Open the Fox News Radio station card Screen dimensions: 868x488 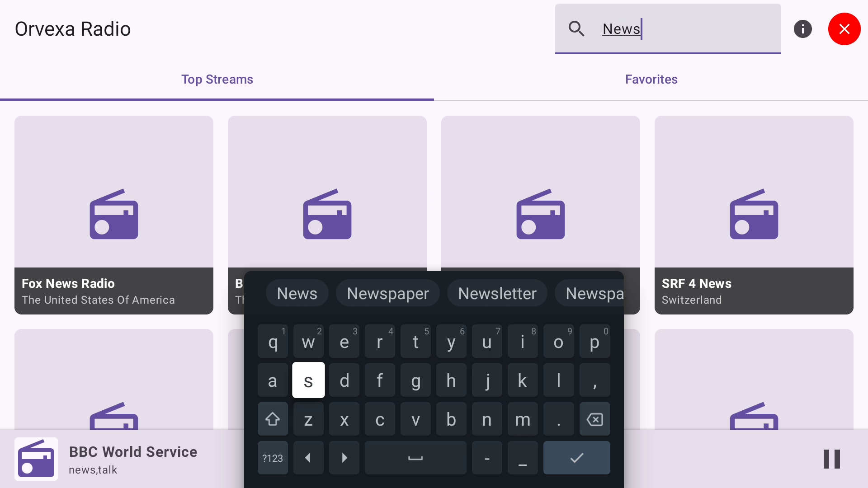[x=114, y=215]
